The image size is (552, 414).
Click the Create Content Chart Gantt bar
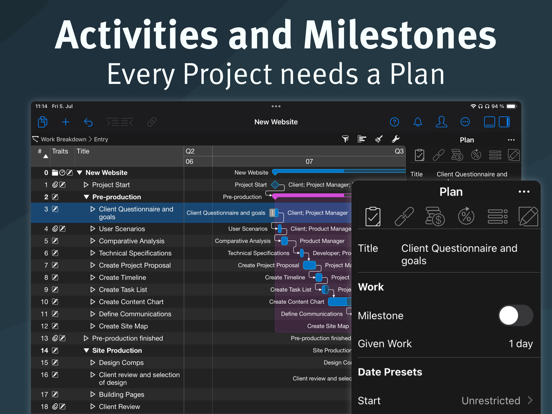[x=339, y=302]
